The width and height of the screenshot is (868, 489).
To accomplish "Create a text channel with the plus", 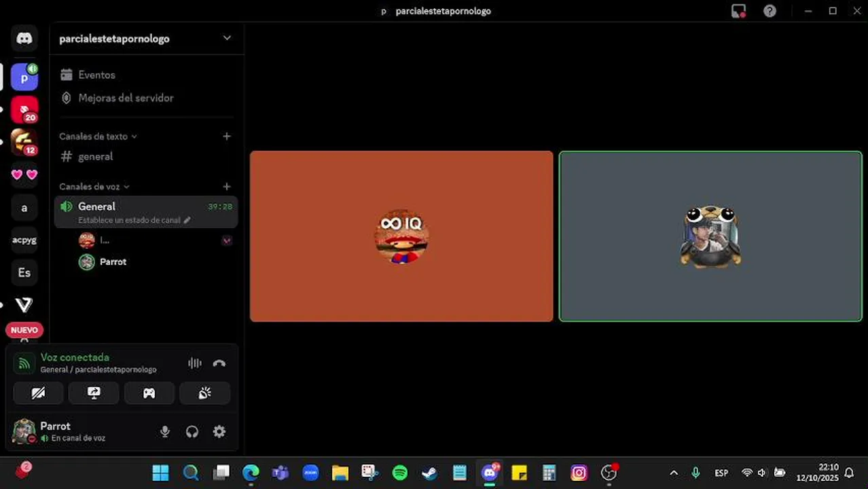I will click(x=227, y=137).
